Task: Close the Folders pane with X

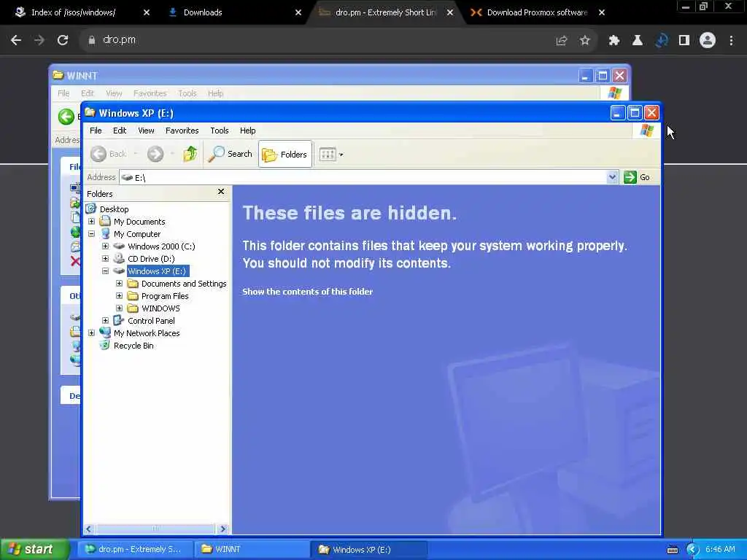Action: (x=221, y=192)
